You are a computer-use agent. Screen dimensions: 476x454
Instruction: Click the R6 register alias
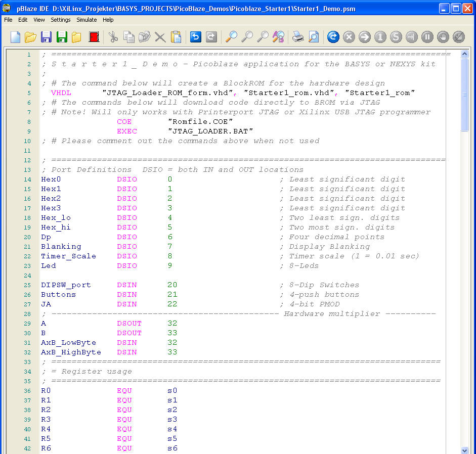tap(46, 448)
